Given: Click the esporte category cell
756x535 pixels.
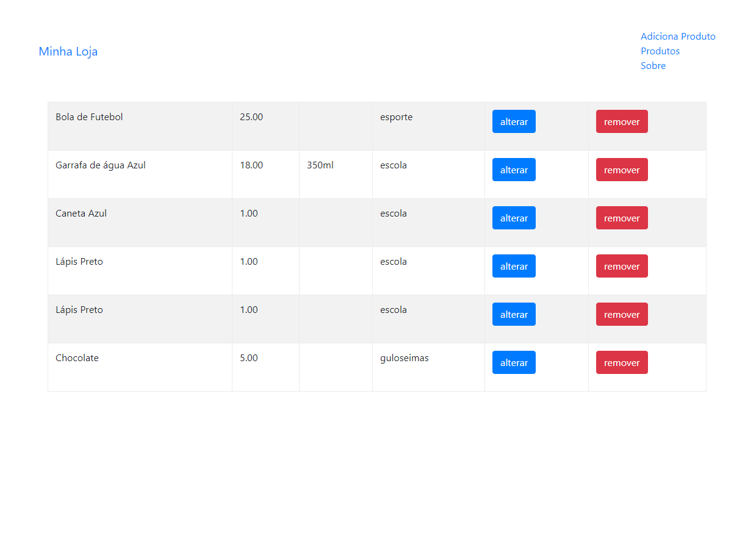Looking at the screenshot, I should (428, 126).
